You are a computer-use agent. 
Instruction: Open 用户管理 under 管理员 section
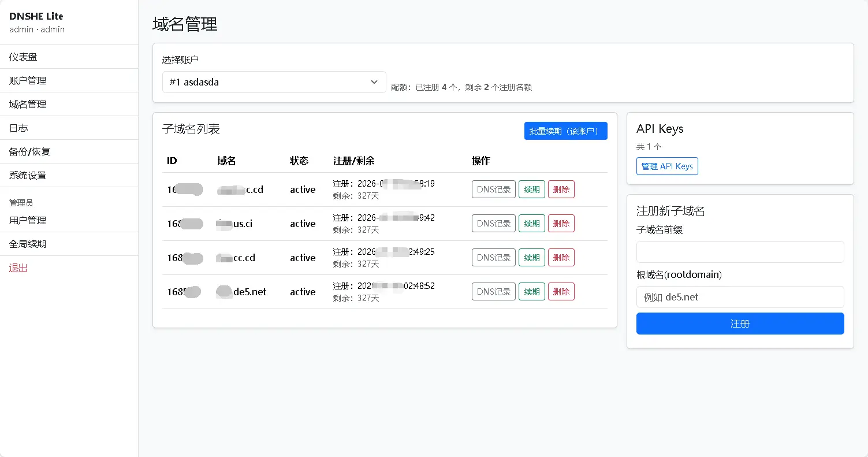28,220
